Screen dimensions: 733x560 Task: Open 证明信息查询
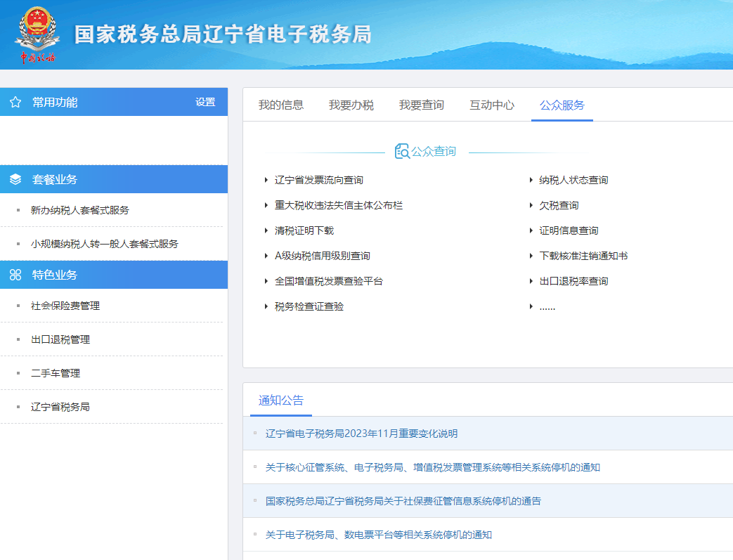pyautogui.click(x=569, y=230)
